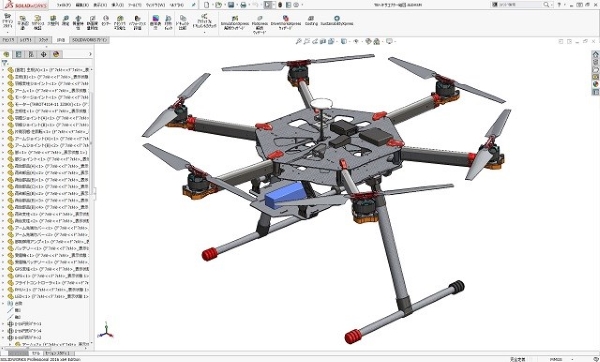Expand the arrow to show more manager tabs
Viewport: 600px width, 362px height.
pos(90,54)
